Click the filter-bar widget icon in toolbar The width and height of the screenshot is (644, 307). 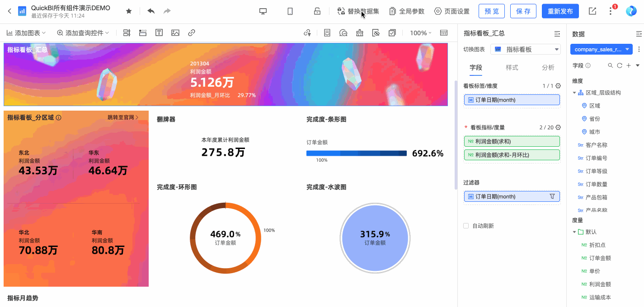pos(127,33)
